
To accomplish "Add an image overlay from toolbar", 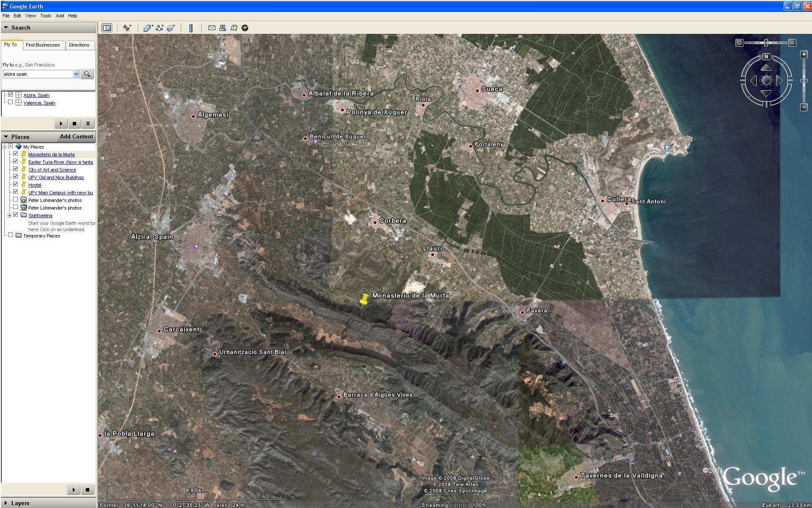I will 171,28.
